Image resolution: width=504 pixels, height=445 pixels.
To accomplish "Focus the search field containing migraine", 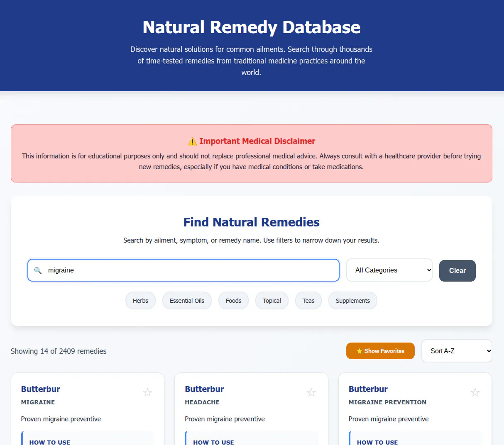I will [183, 270].
